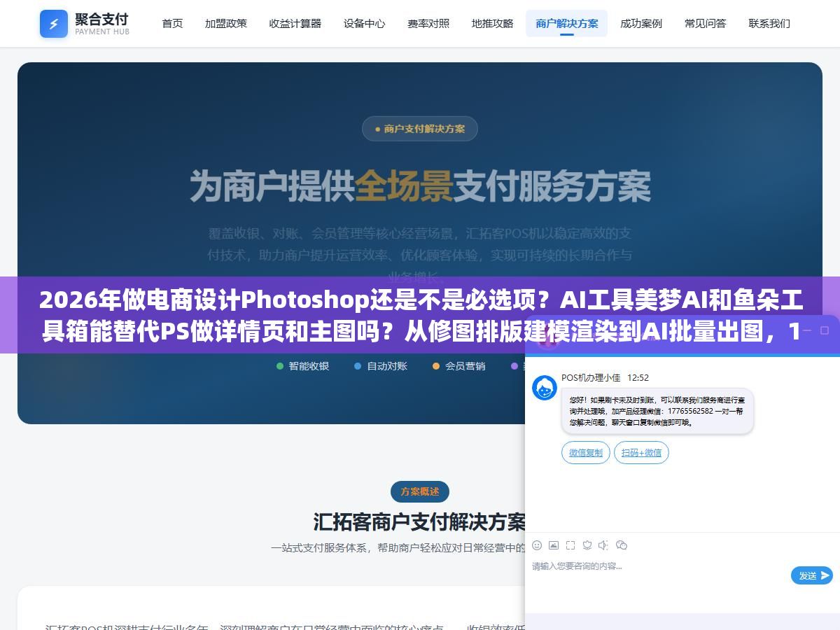Click the 12:52 timestamp in chat
The height and width of the screenshot is (630, 840).
pyautogui.click(x=638, y=378)
